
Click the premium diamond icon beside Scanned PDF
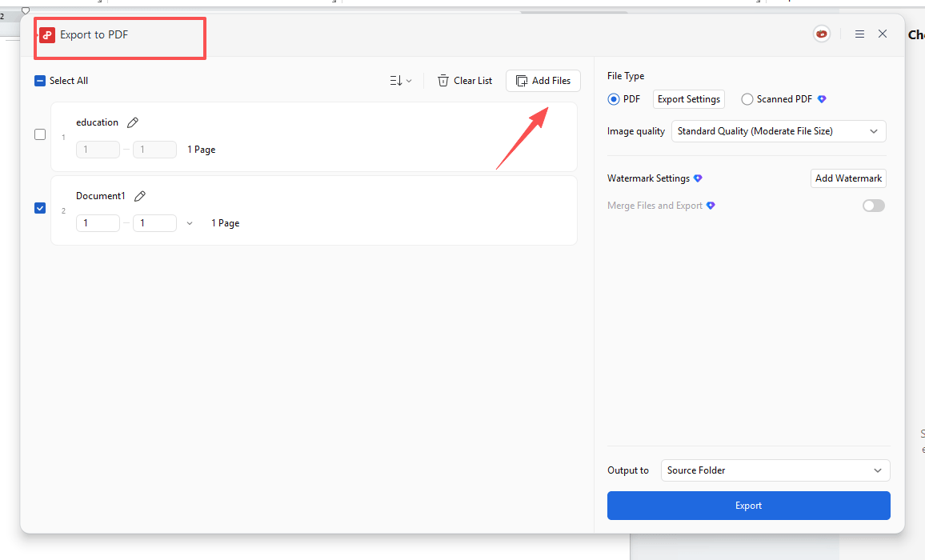822,99
